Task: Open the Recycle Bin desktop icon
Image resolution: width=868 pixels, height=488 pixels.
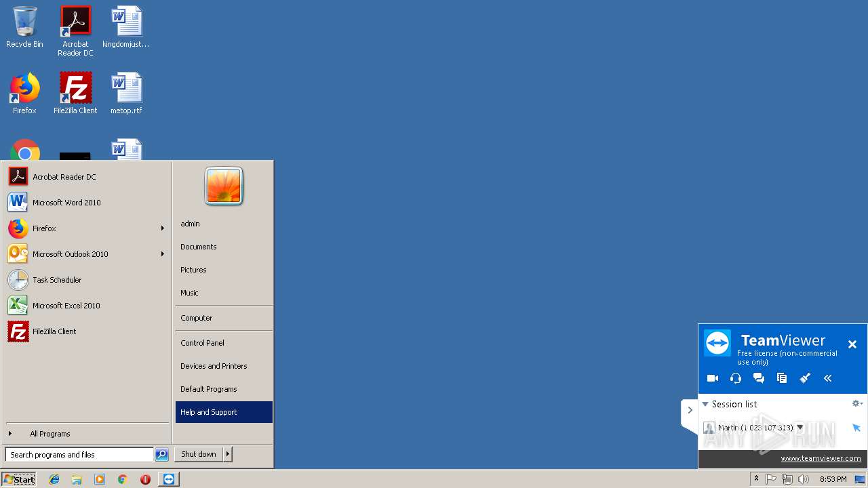Action: pos(24,27)
